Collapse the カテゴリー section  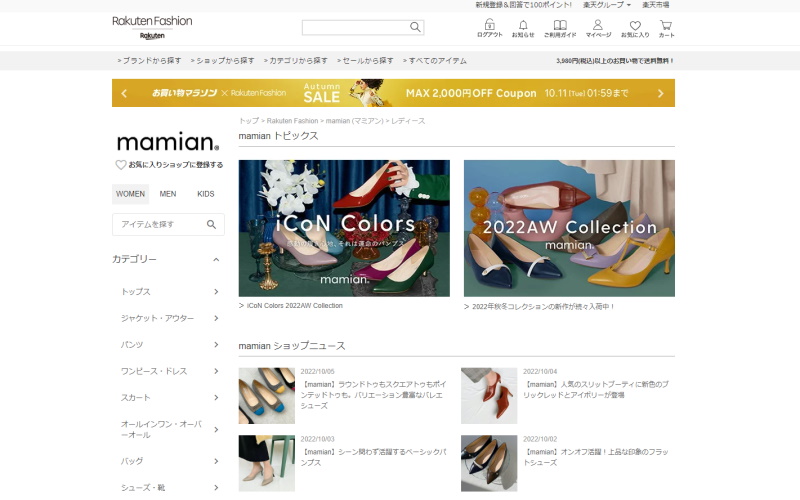pos(216,260)
